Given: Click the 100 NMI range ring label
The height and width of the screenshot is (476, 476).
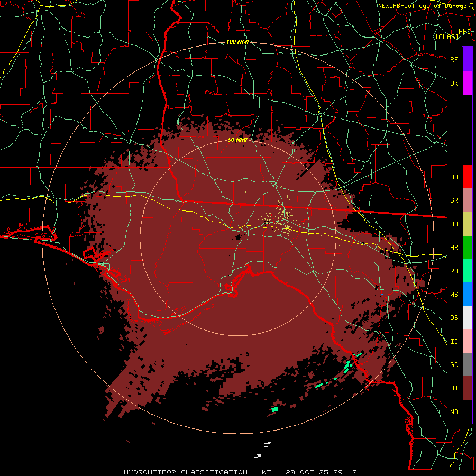Looking at the screenshot, I should pos(237,42).
